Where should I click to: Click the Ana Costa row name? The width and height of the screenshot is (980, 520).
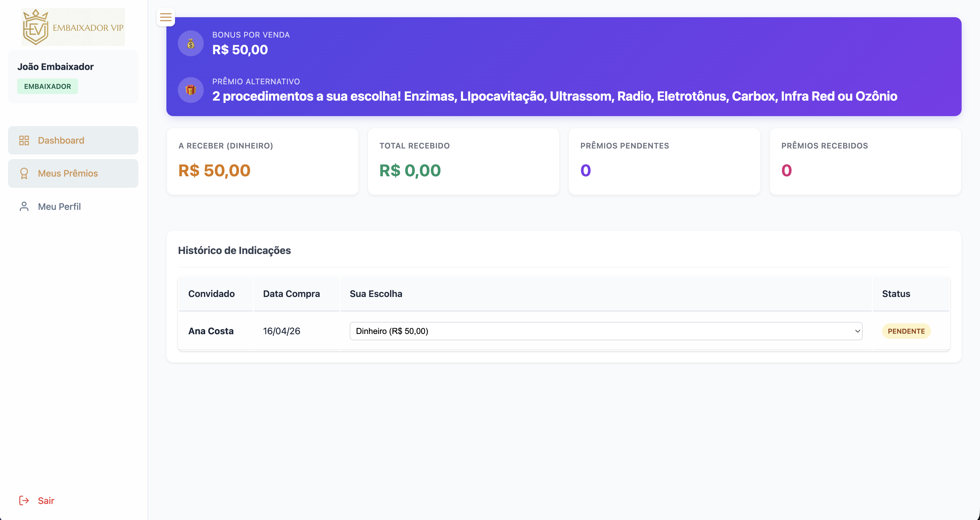point(211,331)
